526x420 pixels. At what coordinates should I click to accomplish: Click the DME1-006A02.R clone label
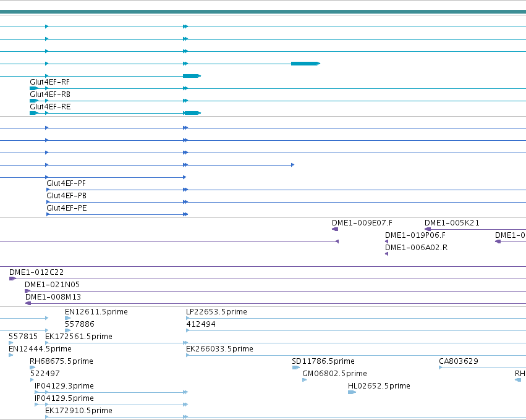pos(416,248)
